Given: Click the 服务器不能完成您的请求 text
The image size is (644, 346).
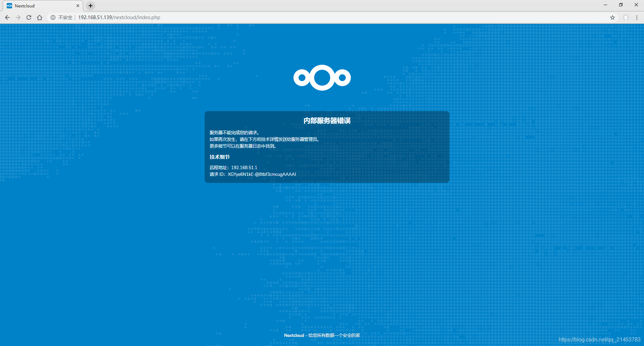Looking at the screenshot, I should 234,133.
